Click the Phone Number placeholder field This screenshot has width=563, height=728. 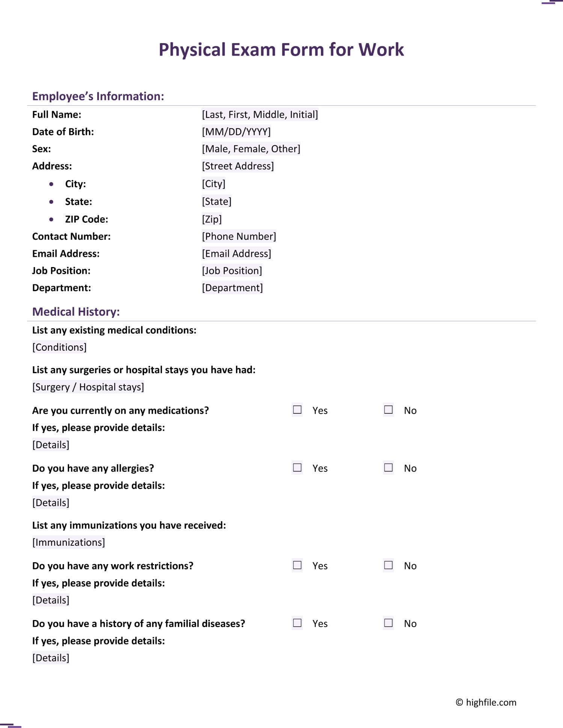[239, 236]
